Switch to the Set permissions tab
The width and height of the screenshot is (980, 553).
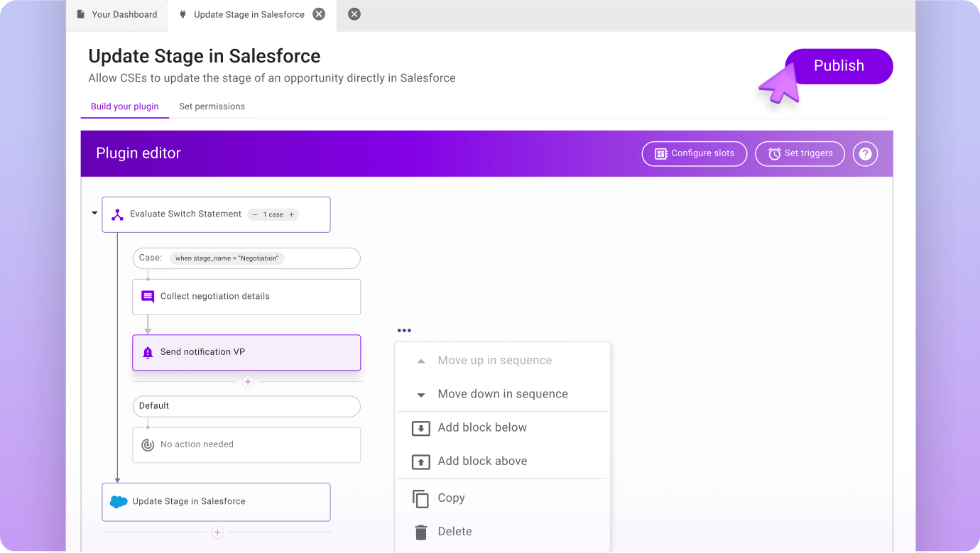(x=212, y=106)
